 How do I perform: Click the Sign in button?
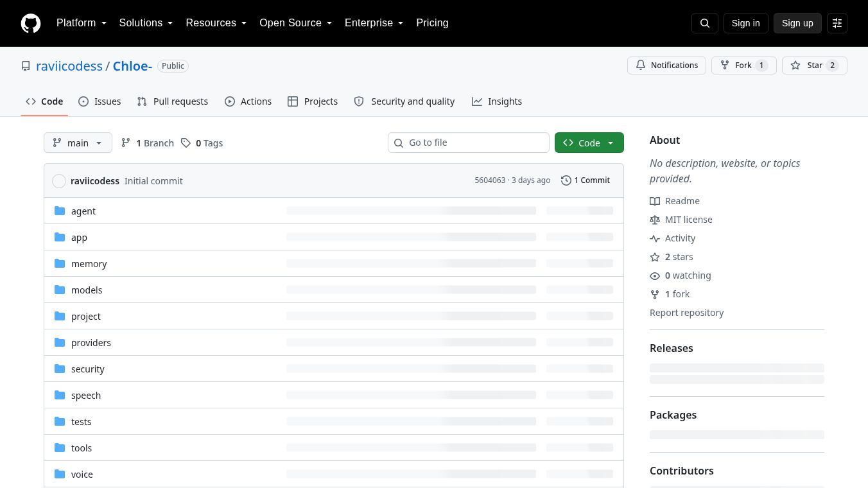coord(745,23)
